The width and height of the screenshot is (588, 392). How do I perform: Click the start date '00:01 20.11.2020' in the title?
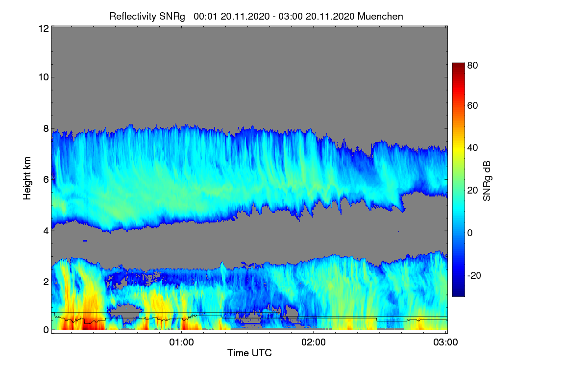point(231,16)
